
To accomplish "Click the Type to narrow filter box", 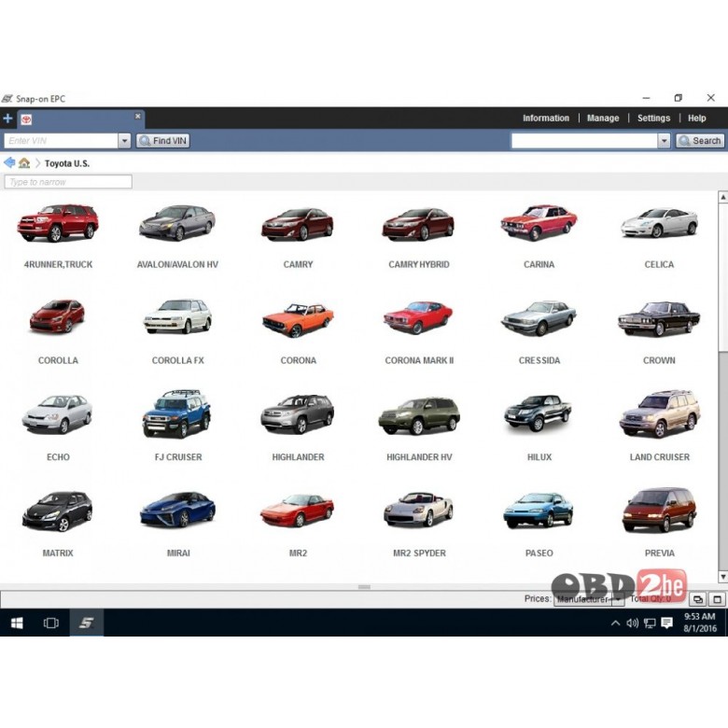I will pos(68,182).
